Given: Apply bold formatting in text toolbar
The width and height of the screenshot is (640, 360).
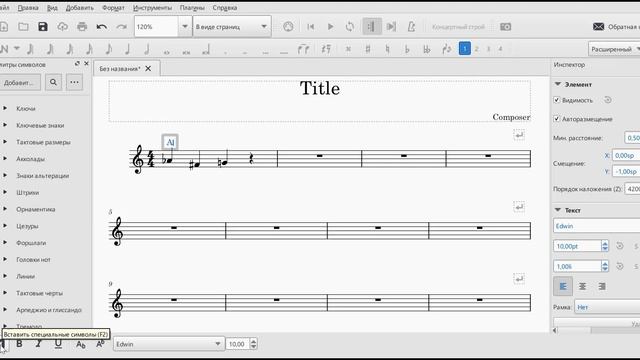Looking at the screenshot, I should (x=19, y=344).
